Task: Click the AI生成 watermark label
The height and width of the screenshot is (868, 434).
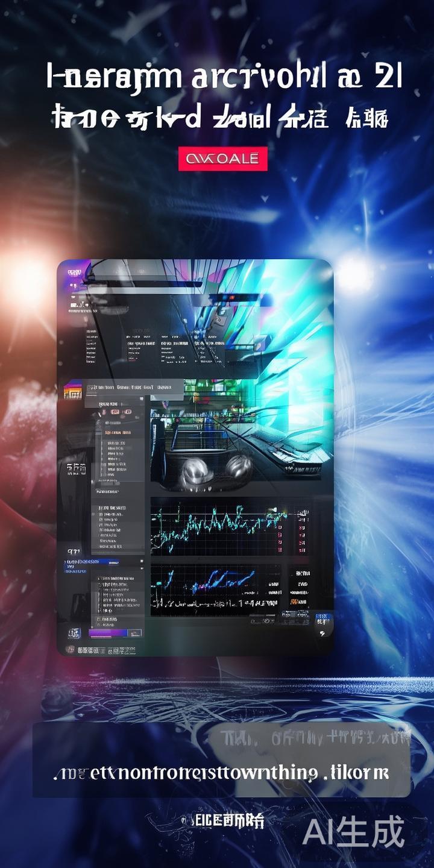Action: pyautogui.click(x=353, y=833)
